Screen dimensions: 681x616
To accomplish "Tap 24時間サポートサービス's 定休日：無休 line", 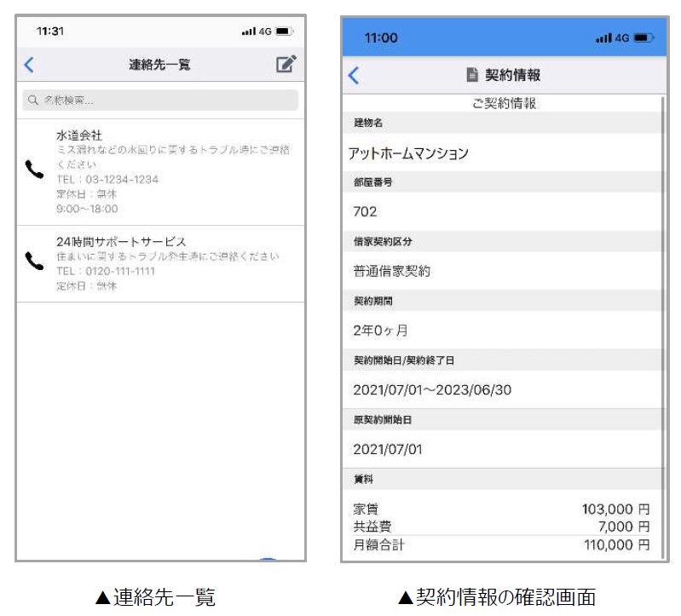I will tap(86, 286).
